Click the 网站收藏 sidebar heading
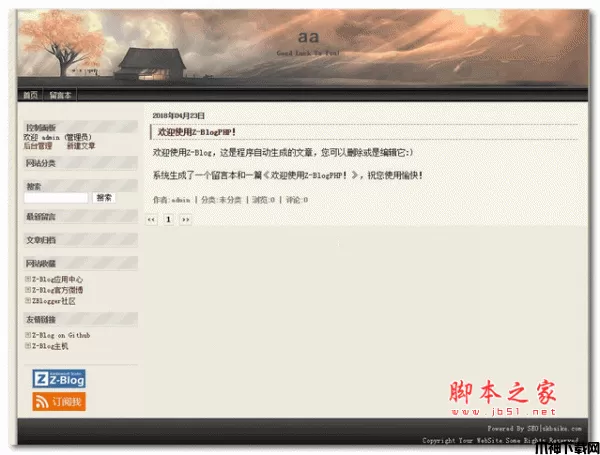 click(41, 264)
